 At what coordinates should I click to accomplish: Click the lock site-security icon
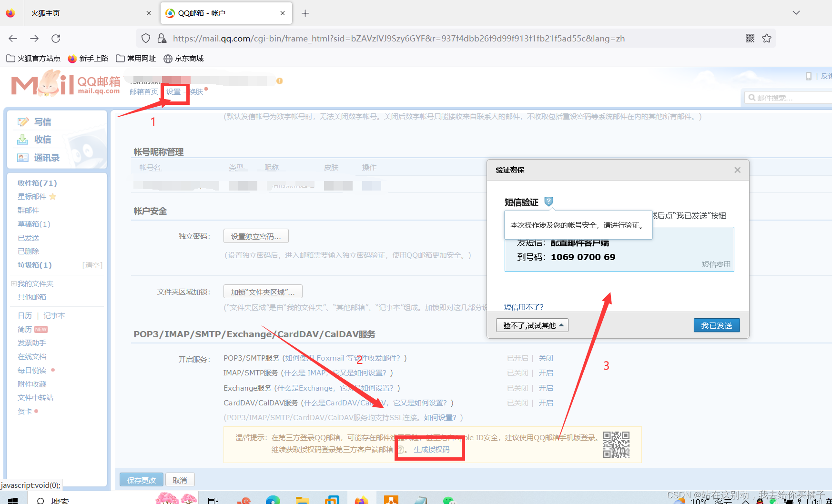pyautogui.click(x=162, y=38)
